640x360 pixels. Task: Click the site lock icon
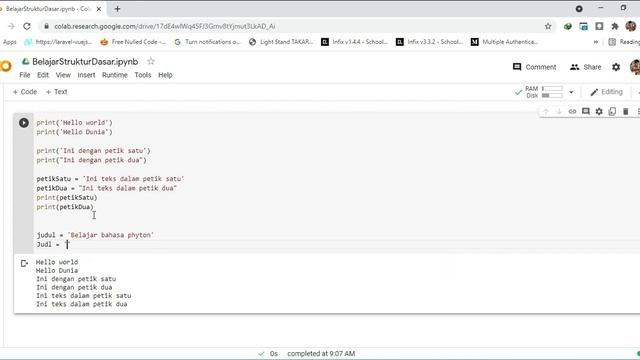coord(47,26)
